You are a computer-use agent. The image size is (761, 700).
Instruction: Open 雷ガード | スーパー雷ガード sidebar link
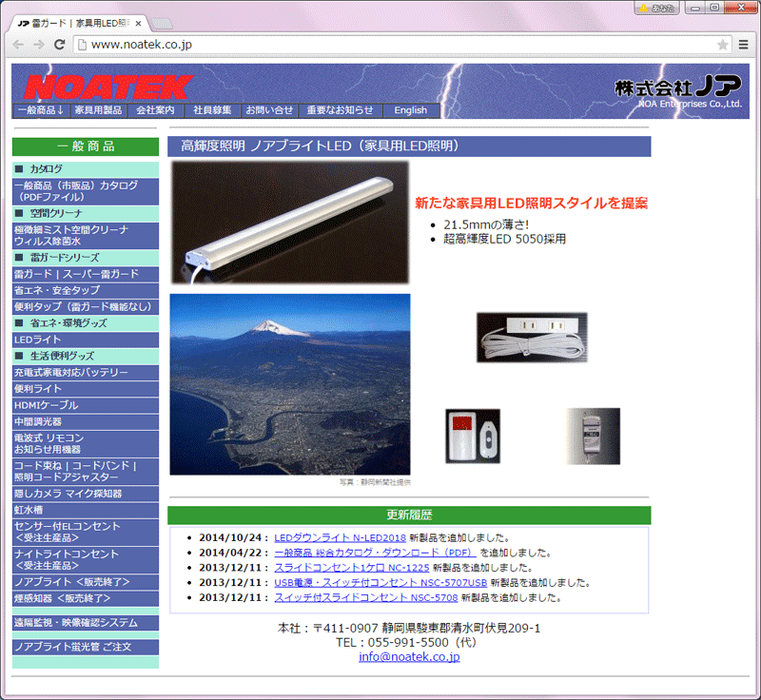tap(86, 274)
